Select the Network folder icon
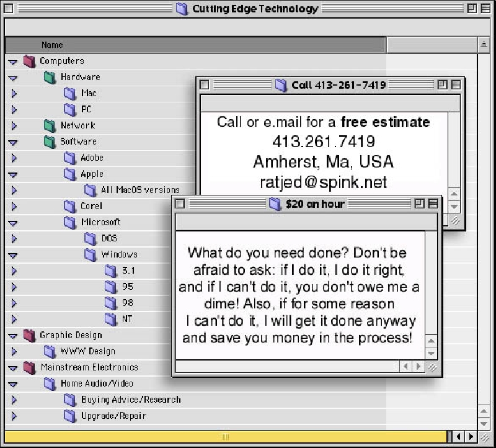 [50, 125]
